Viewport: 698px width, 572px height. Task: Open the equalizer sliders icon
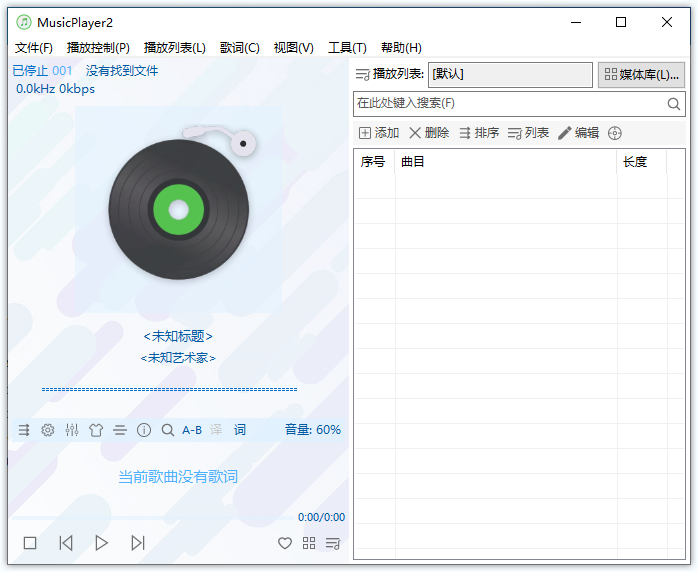tap(72, 430)
